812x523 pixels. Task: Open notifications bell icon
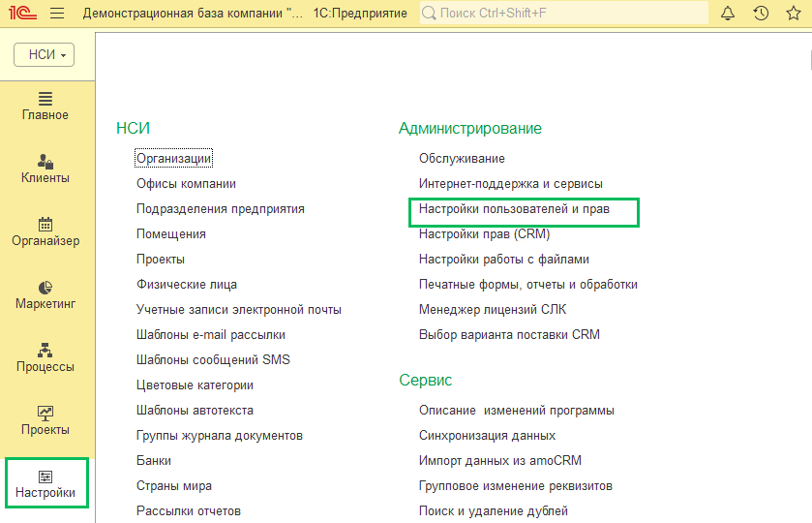coord(728,13)
